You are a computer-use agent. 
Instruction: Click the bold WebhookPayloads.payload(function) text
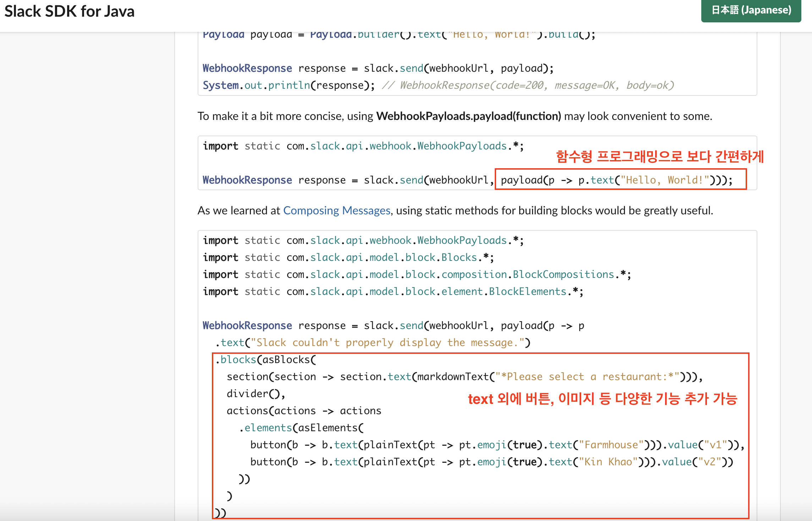tap(468, 116)
